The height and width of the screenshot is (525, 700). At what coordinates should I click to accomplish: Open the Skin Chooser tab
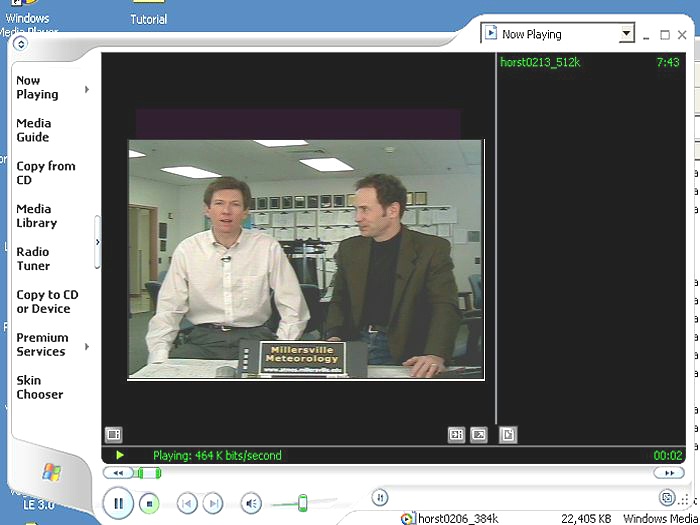[x=40, y=388]
